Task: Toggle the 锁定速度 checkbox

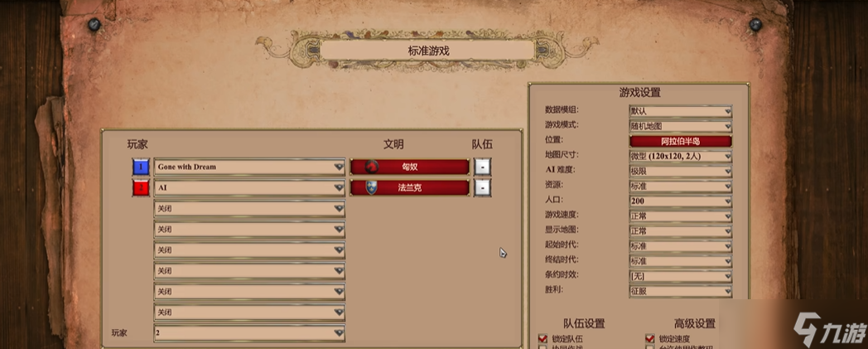Action: (650, 338)
